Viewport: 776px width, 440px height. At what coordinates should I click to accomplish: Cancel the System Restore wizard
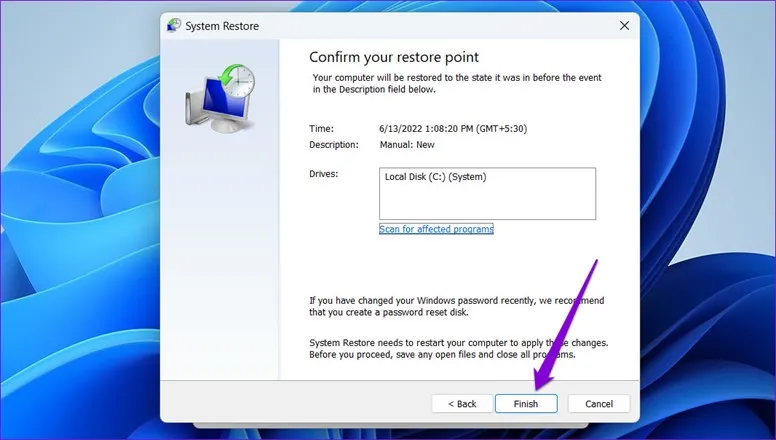click(598, 404)
